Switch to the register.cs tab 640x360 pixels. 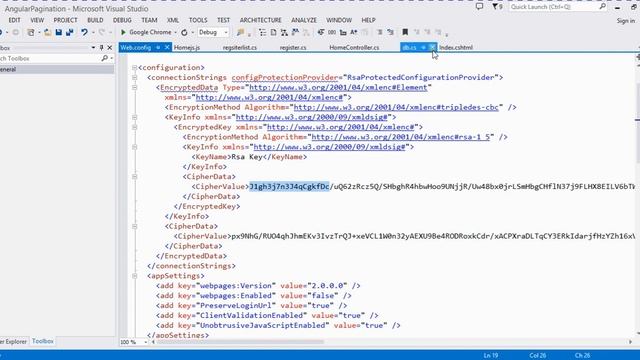click(293, 47)
